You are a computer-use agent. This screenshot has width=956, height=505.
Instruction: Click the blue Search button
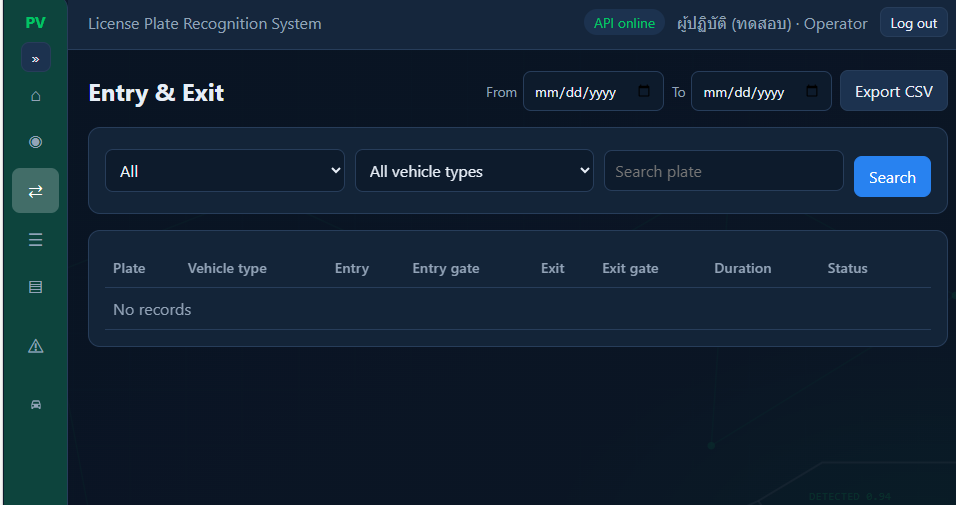(892, 177)
